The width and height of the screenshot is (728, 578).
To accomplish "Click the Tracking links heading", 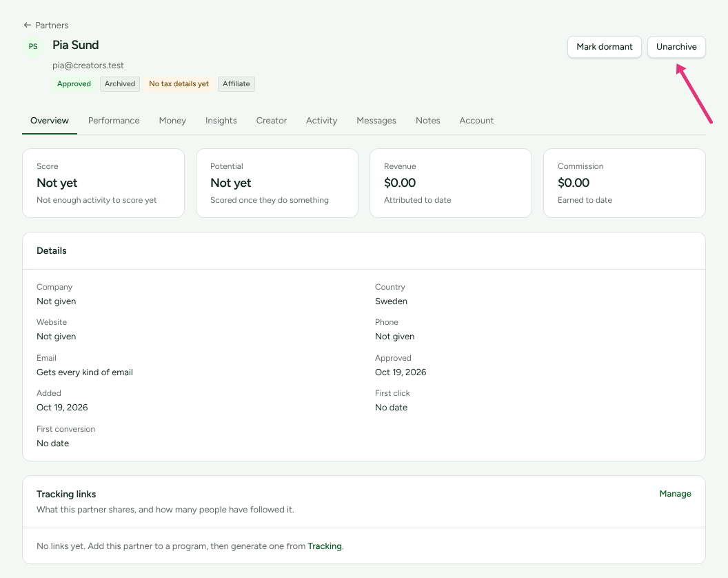I will point(66,495).
